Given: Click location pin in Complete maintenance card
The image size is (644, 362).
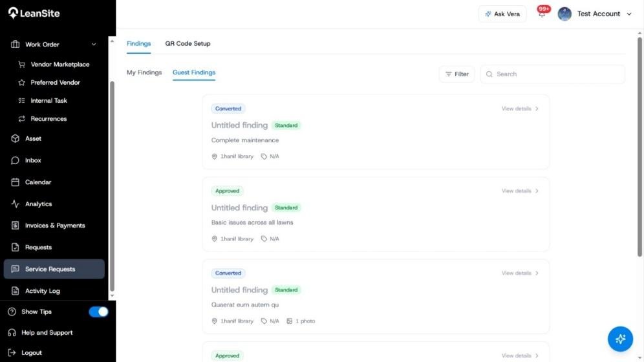Looking at the screenshot, I should tap(215, 156).
